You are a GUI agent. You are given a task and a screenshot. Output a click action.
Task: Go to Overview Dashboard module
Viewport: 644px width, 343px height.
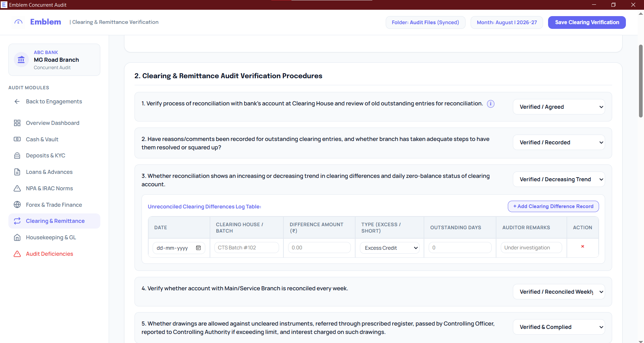54,123
